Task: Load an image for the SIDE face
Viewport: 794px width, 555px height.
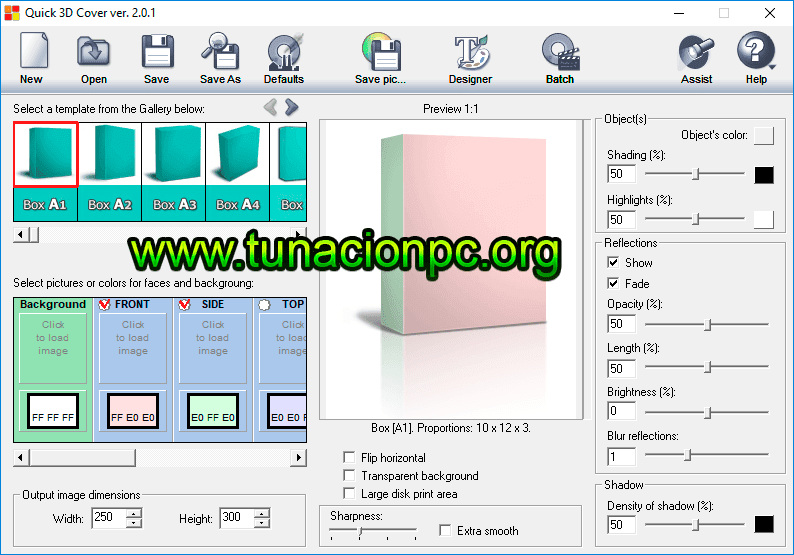Action: coord(213,348)
